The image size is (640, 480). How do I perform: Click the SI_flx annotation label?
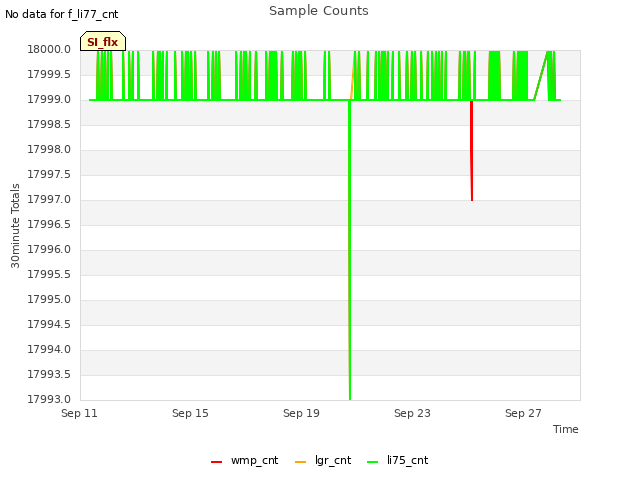102,42
